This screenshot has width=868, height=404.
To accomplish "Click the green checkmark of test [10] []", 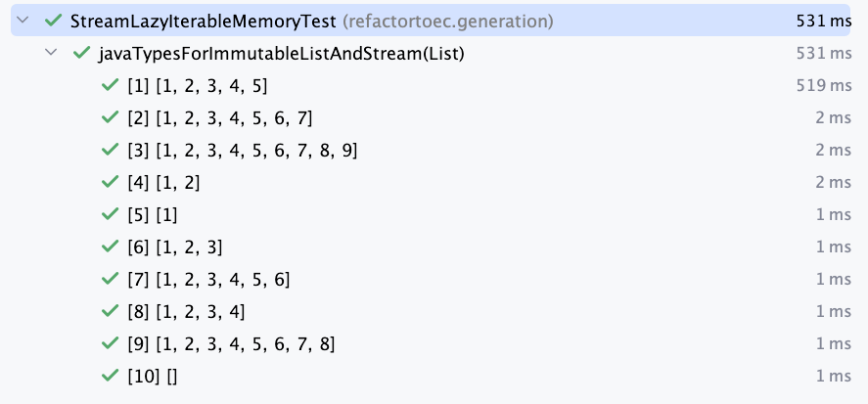I will click(111, 376).
